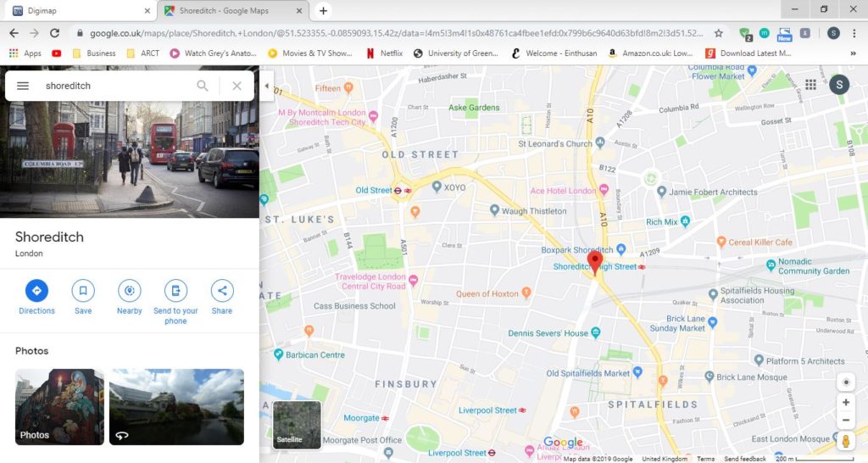Show your current location on map
This screenshot has height=463, width=868.
pos(845,382)
